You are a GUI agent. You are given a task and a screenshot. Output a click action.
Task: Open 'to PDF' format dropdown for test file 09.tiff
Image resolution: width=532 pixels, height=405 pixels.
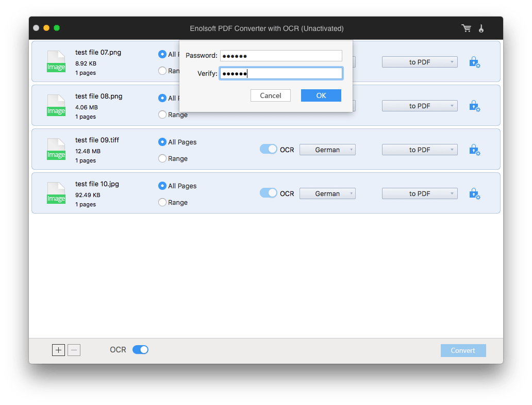420,150
